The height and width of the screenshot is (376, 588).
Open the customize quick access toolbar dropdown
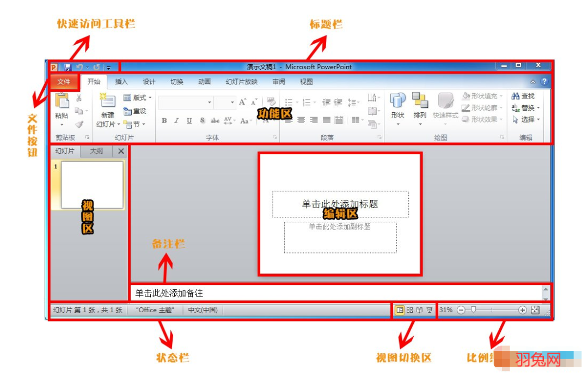(x=108, y=68)
